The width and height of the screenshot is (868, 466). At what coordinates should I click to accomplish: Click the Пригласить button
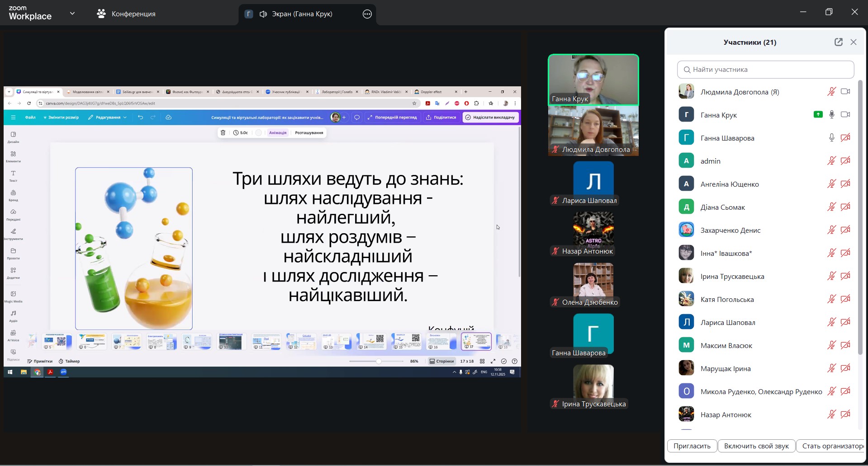point(692,446)
